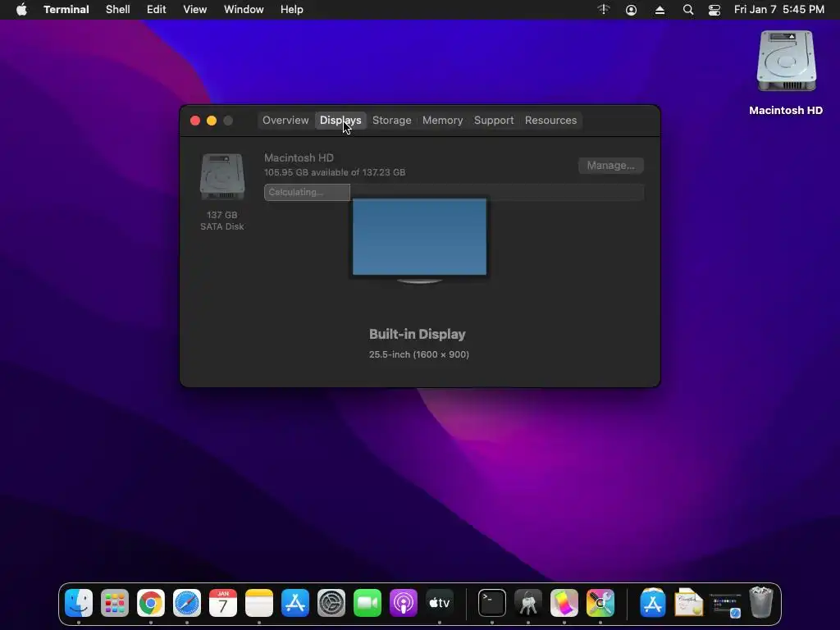
Task: Close the About This Mac window
Action: [195, 121]
